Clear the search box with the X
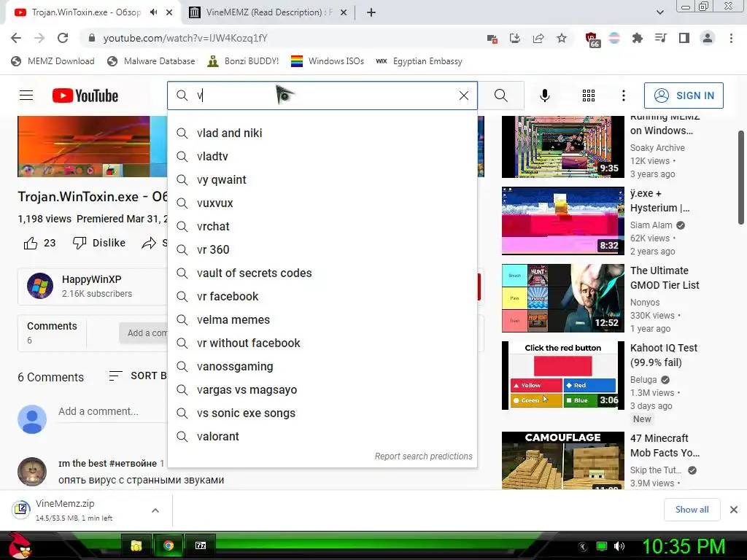Screen dimensions: 747x560 (464, 96)
